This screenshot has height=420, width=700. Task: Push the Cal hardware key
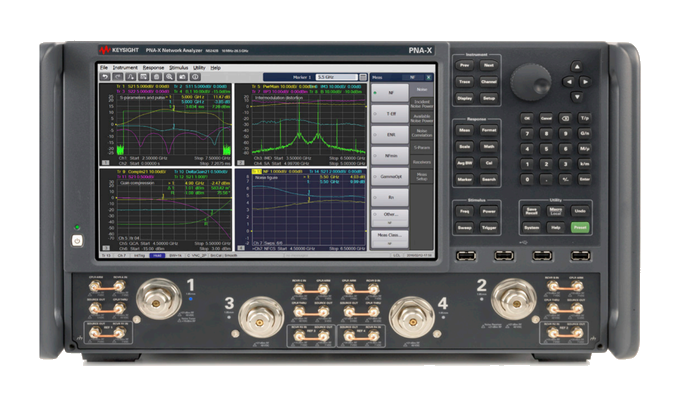click(489, 163)
